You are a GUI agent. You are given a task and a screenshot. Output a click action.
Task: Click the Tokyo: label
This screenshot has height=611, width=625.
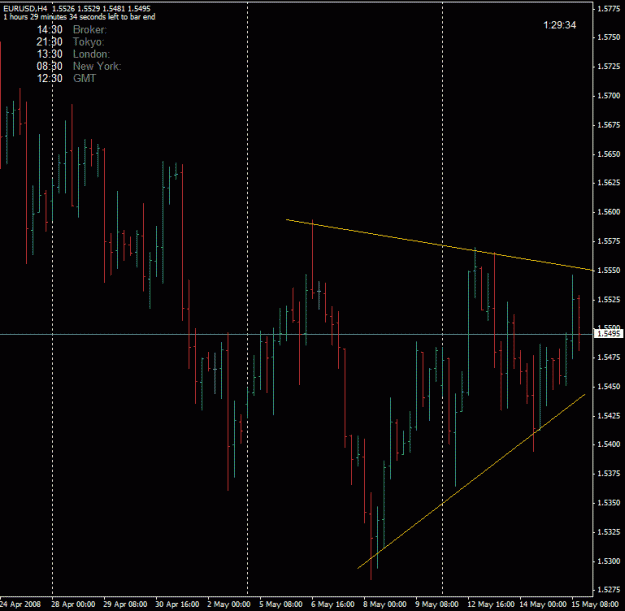pyautogui.click(x=88, y=42)
